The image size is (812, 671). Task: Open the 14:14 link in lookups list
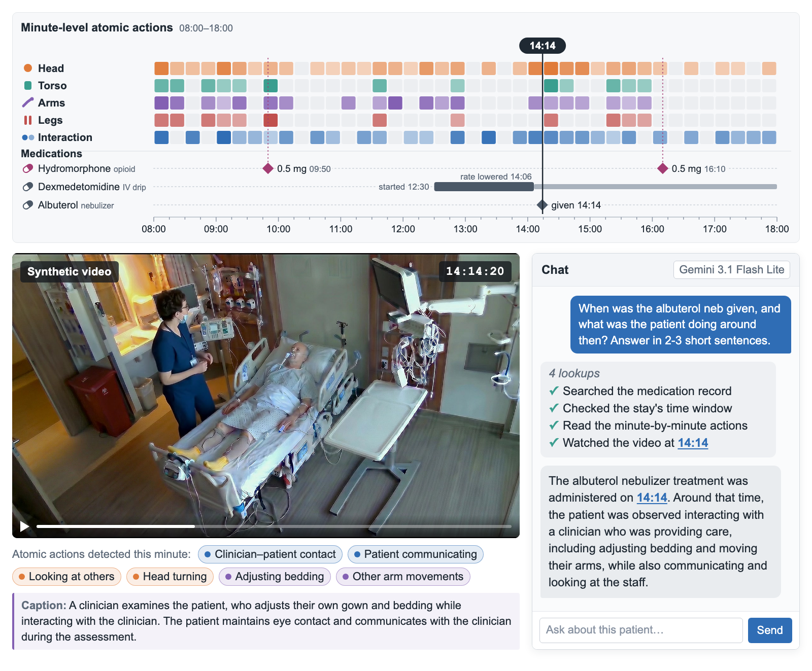693,443
